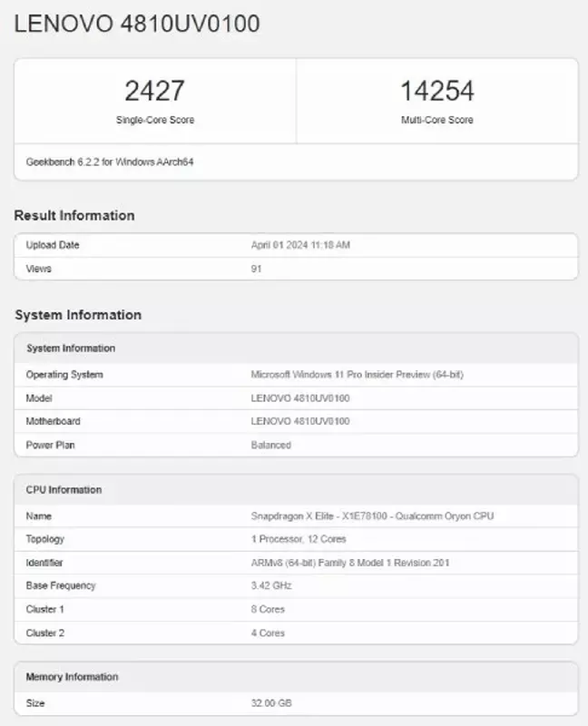This screenshot has width=588, height=726.
Task: Select the 14254 multi-core score
Action: click(436, 91)
